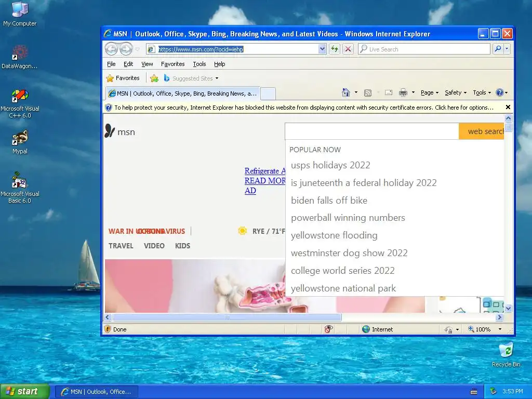The width and height of the screenshot is (532, 399).
Task: Click the RSS feeds icon
Action: pos(368,92)
